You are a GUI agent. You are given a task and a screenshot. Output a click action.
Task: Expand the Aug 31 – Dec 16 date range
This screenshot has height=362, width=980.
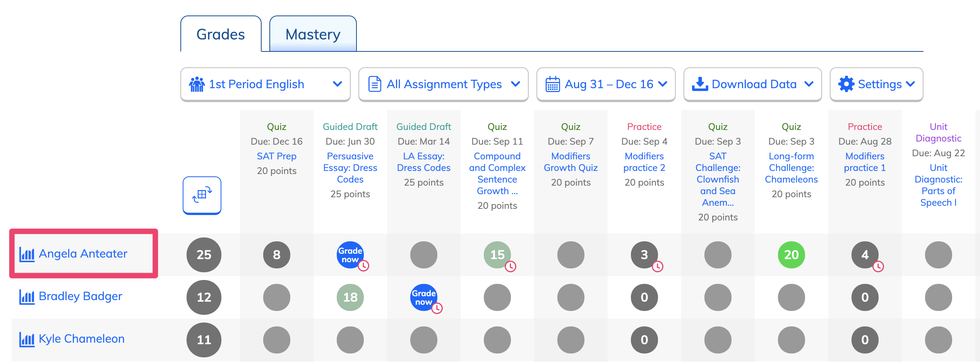pyautogui.click(x=606, y=84)
